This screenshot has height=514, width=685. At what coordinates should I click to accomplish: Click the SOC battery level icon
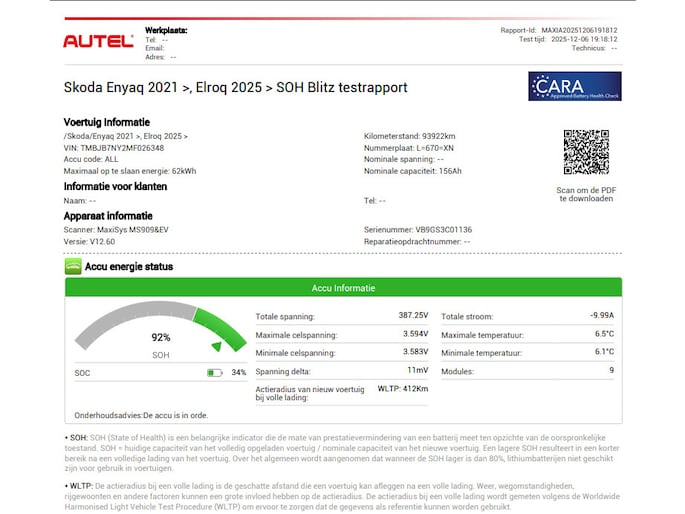click(x=215, y=373)
